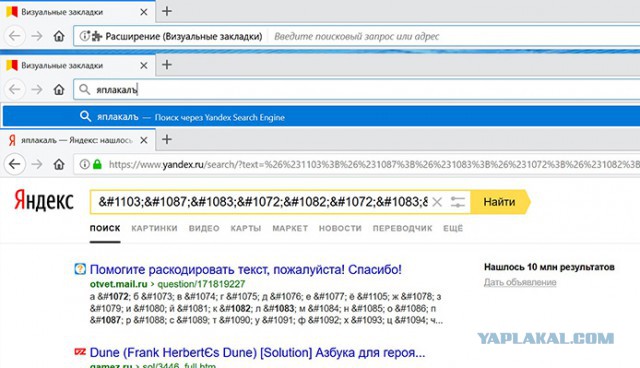Click the Яндекс logo
640x368 pixels.
pos(44,201)
